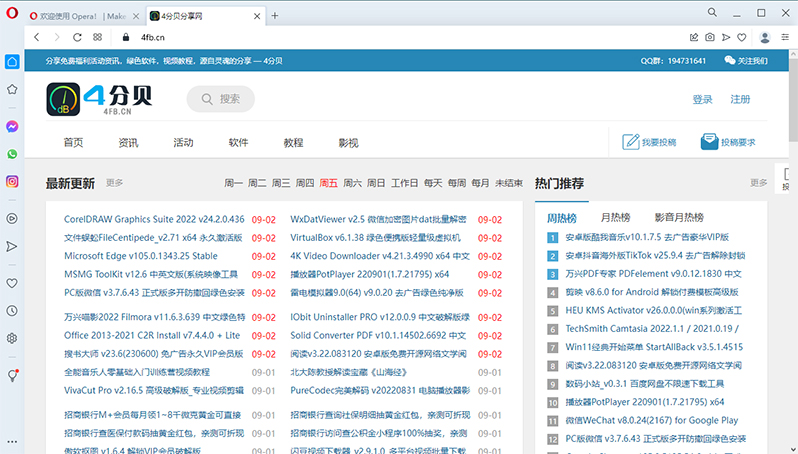Open Win11 StartAllBack v3.5.1.4515 ranked item
Viewport: 798px width, 454px height.
click(654, 347)
